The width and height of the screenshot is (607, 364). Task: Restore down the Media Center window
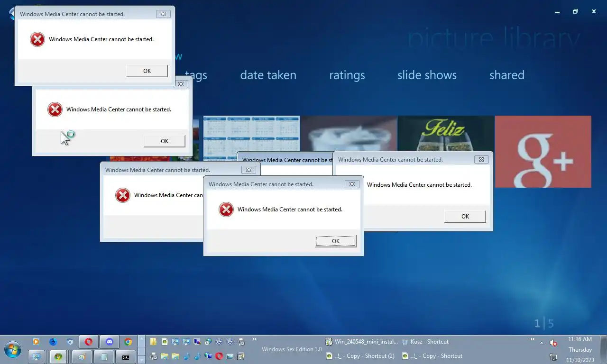575,11
